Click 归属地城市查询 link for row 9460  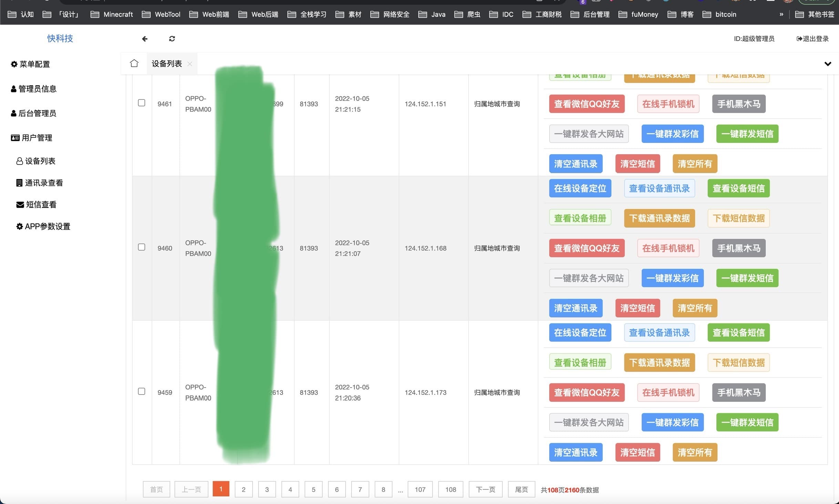[497, 248]
